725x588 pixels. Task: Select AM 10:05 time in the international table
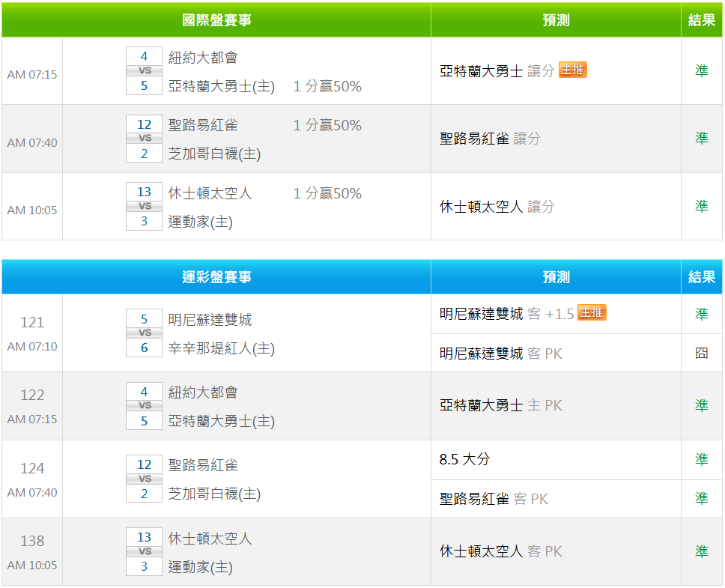(32, 210)
